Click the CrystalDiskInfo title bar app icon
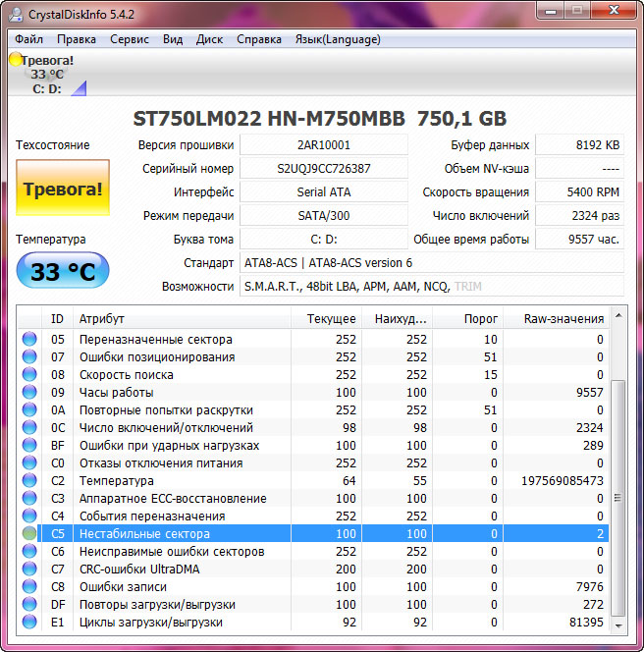The height and width of the screenshot is (652, 644). point(16,15)
